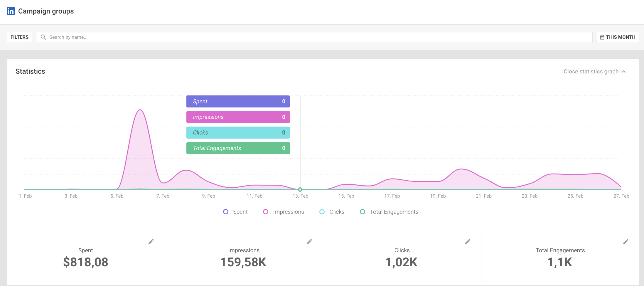
Task: Edit the Impressions metric card pencil
Action: 309,242
